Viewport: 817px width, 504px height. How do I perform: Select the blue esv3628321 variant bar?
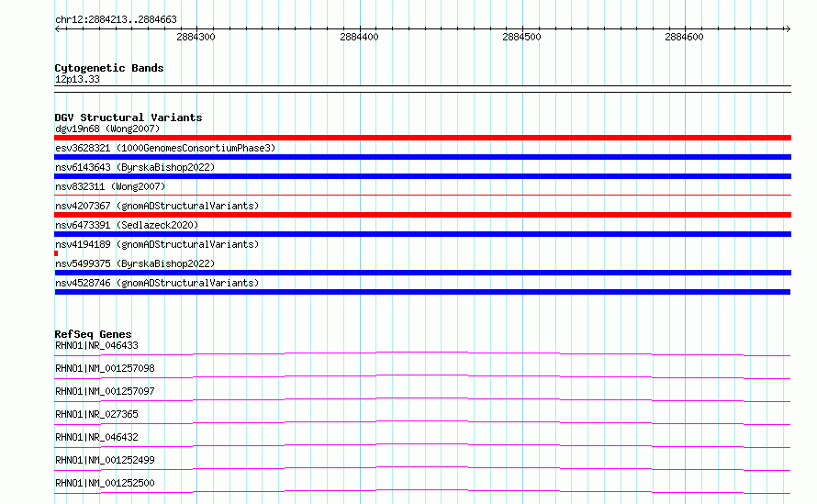pos(422,157)
